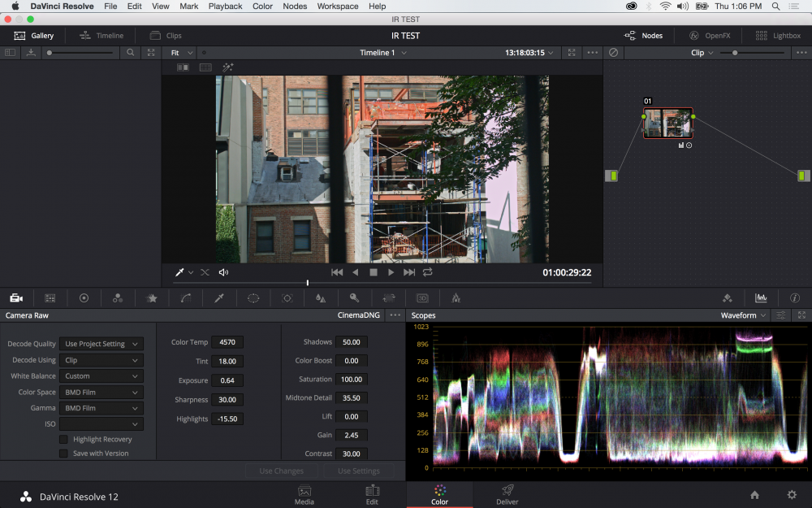Open the Tracker palette icon

coord(286,297)
